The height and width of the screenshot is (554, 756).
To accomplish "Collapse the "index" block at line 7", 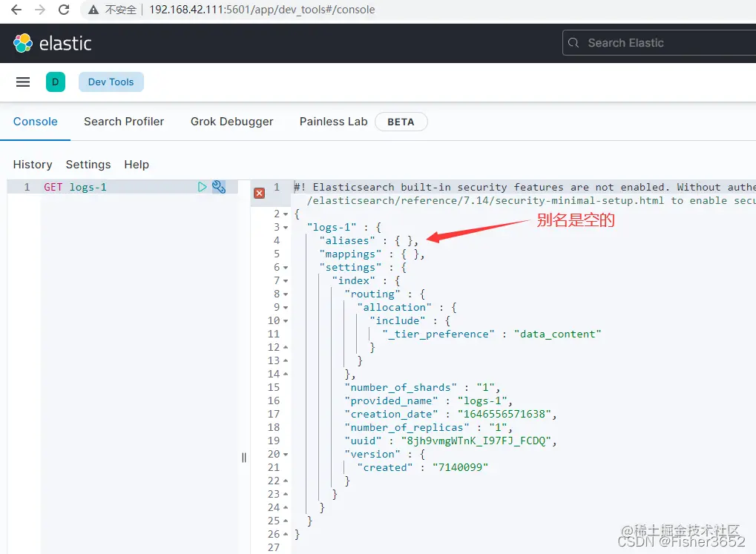I will pyautogui.click(x=286, y=280).
